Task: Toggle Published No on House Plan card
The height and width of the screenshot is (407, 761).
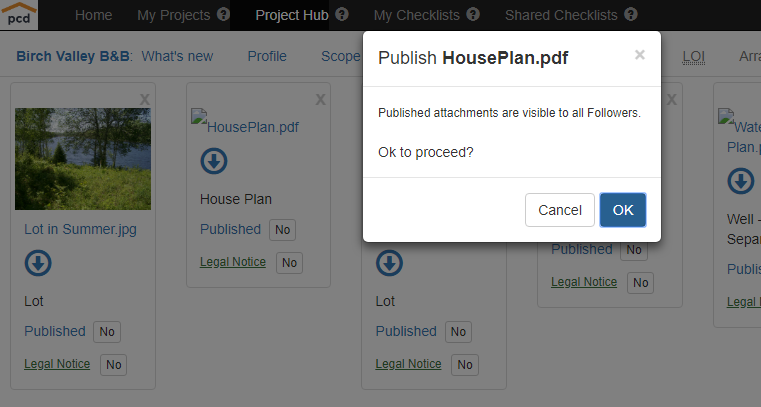Action: 282,229
